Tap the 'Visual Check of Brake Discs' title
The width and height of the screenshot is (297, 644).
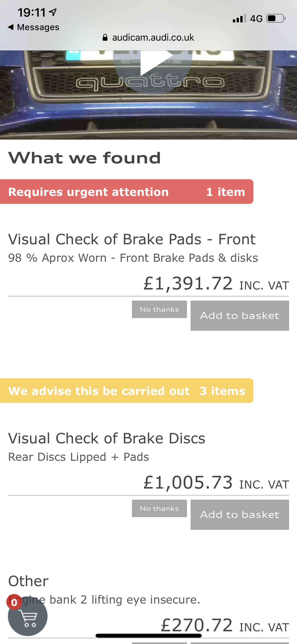[107, 438]
